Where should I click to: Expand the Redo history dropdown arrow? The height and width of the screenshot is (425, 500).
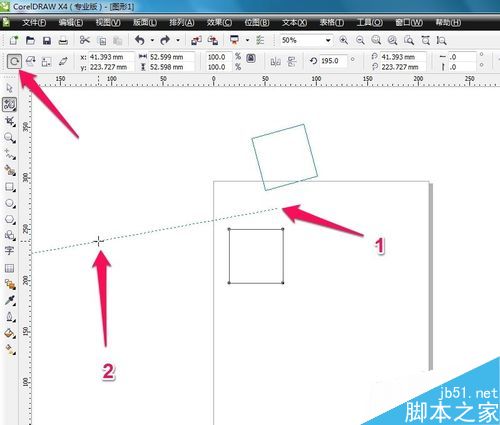(178, 40)
